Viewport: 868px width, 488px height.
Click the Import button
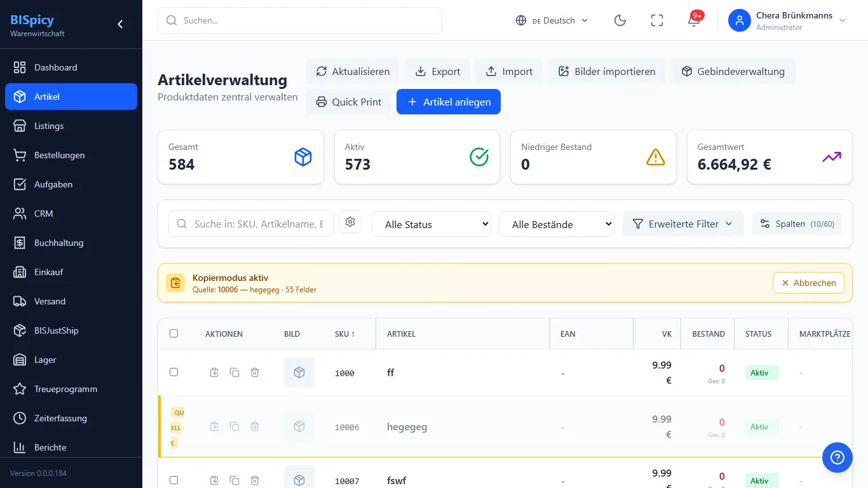(509, 71)
